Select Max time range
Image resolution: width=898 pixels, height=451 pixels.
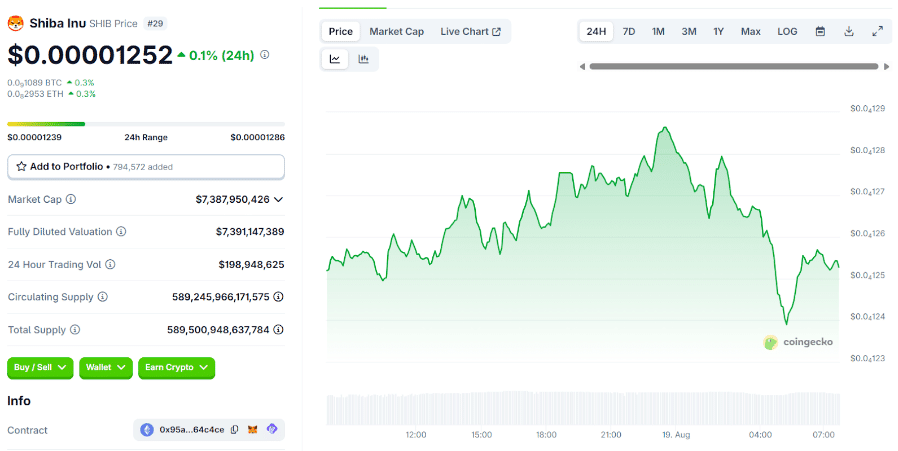750,32
